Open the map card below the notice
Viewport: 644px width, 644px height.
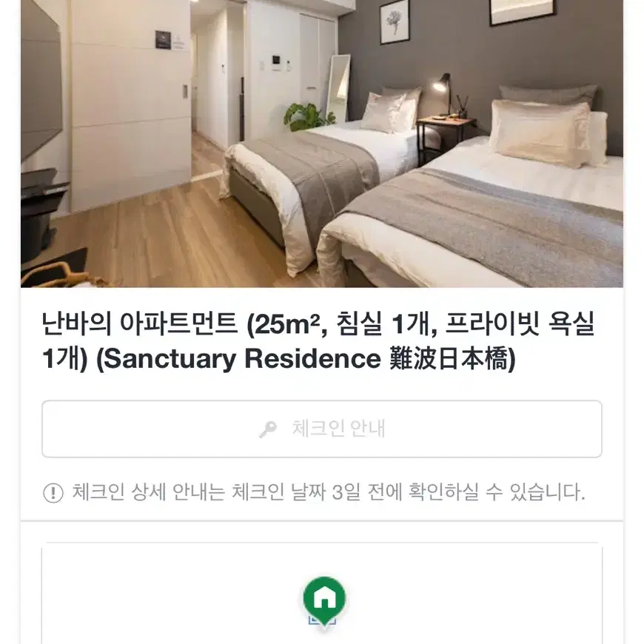(322, 595)
